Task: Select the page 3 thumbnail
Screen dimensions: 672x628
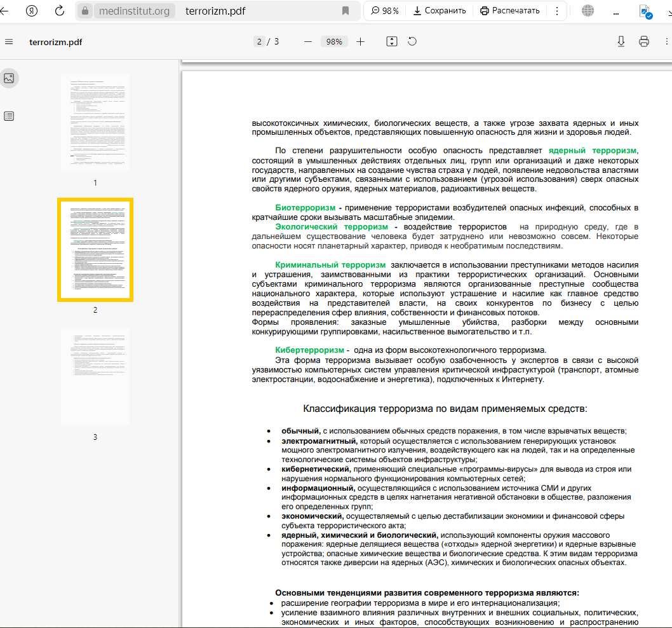Action: pyautogui.click(x=95, y=377)
